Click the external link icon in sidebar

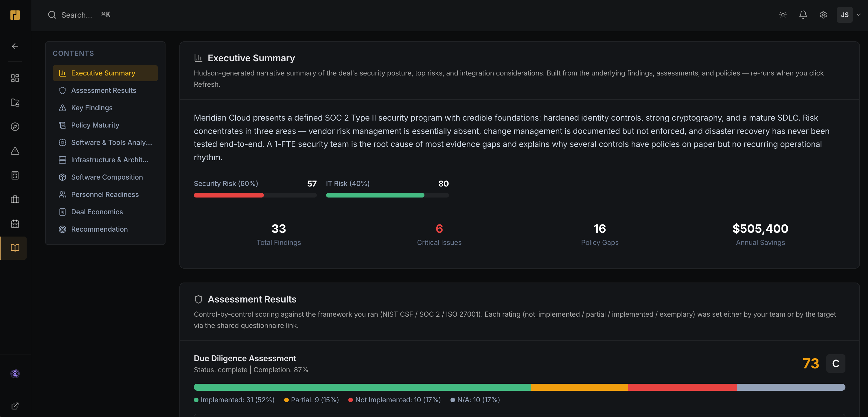click(x=15, y=406)
